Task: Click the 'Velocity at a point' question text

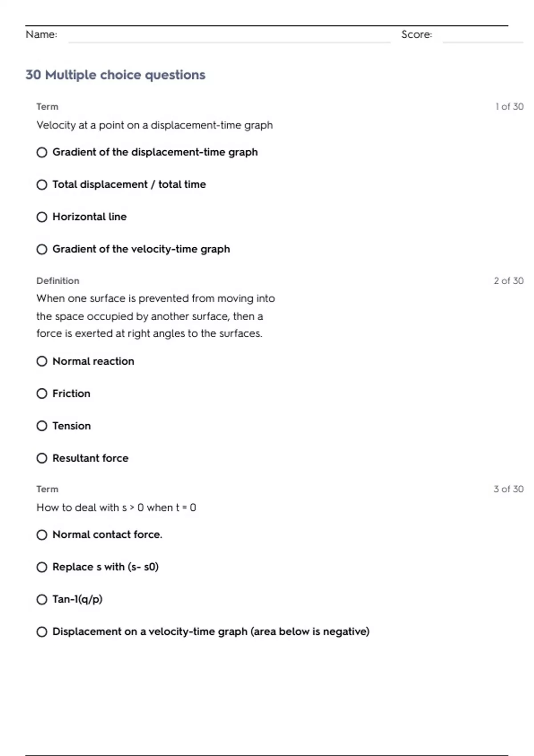Action: pyautogui.click(x=154, y=125)
